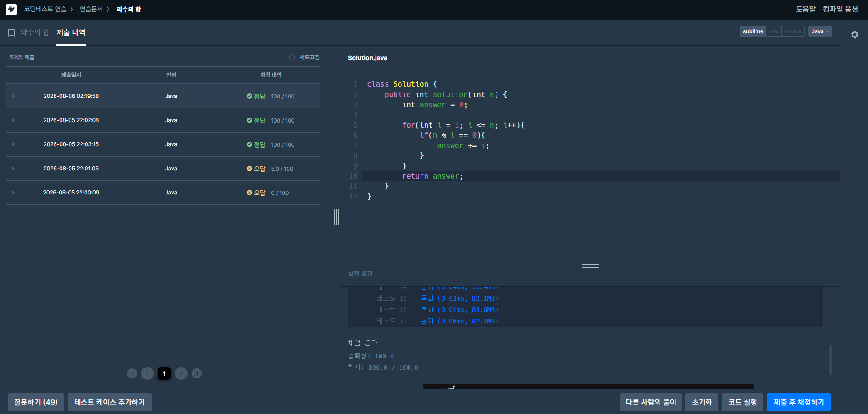868x414 pixels.
Task: Expand the 2026-08-05 22:00:09 submission row
Action: (x=13, y=193)
